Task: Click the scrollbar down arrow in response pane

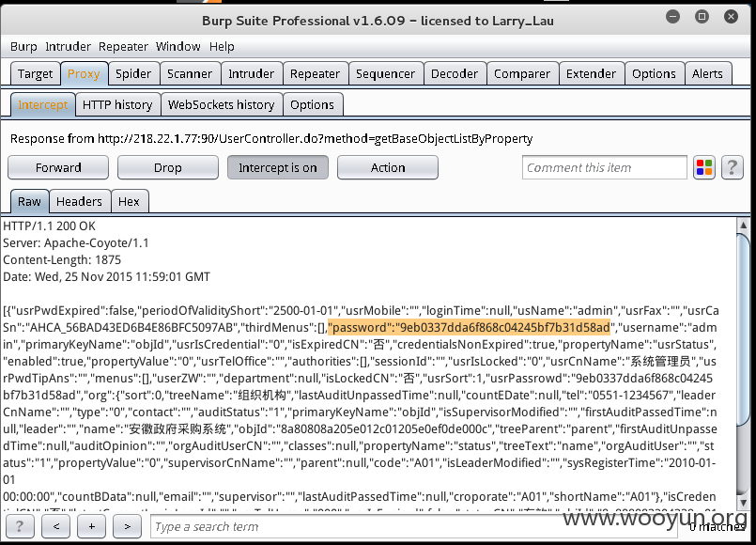Action: tap(744, 503)
